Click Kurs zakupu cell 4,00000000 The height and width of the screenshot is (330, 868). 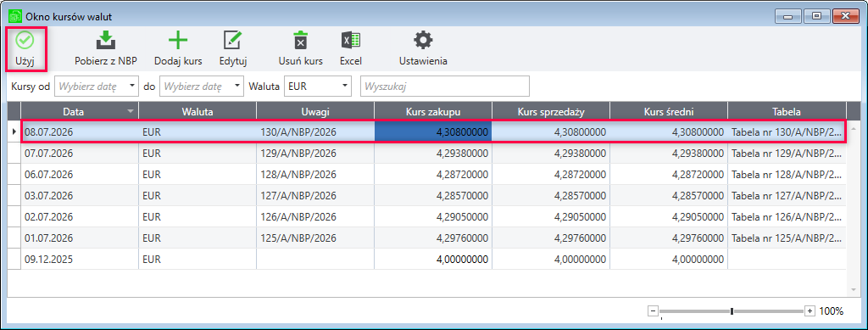click(x=433, y=259)
